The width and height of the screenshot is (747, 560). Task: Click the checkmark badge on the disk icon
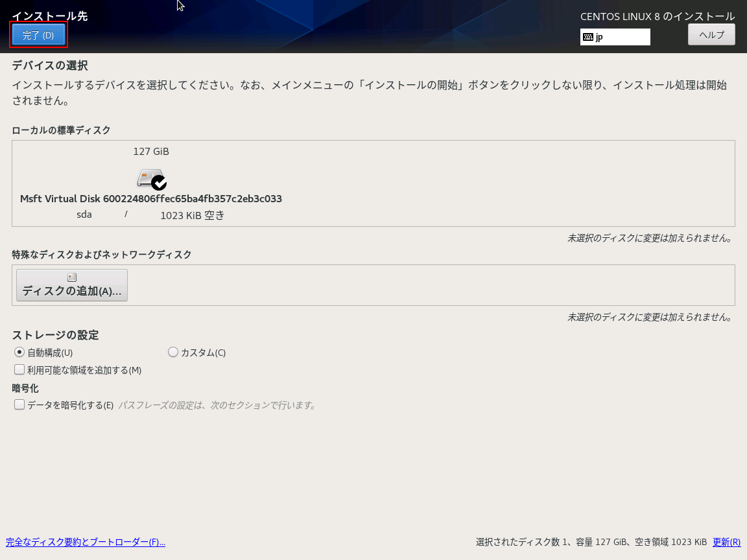point(159,183)
